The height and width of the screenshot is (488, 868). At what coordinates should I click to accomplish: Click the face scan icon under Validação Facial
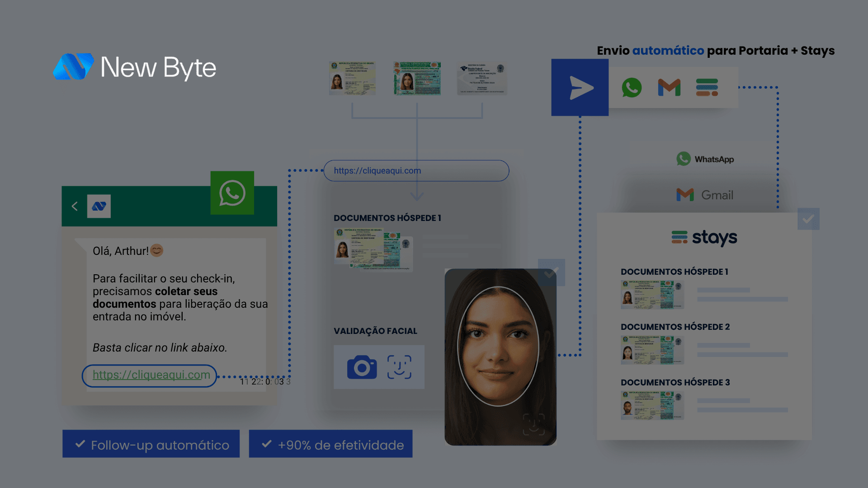coord(399,367)
